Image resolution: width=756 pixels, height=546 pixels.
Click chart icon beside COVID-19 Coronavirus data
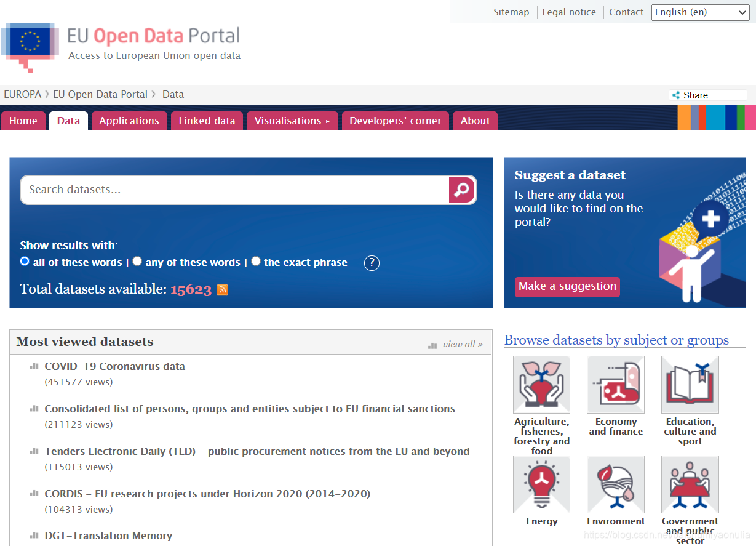[x=34, y=366]
